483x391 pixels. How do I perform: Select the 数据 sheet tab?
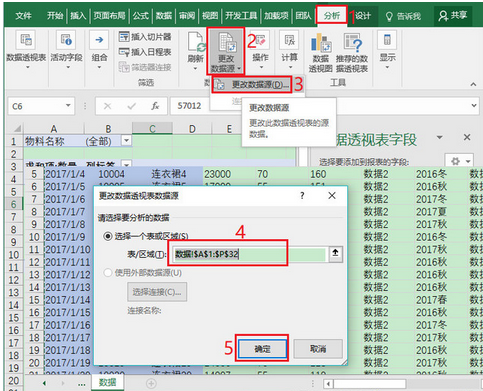pyautogui.click(x=107, y=382)
